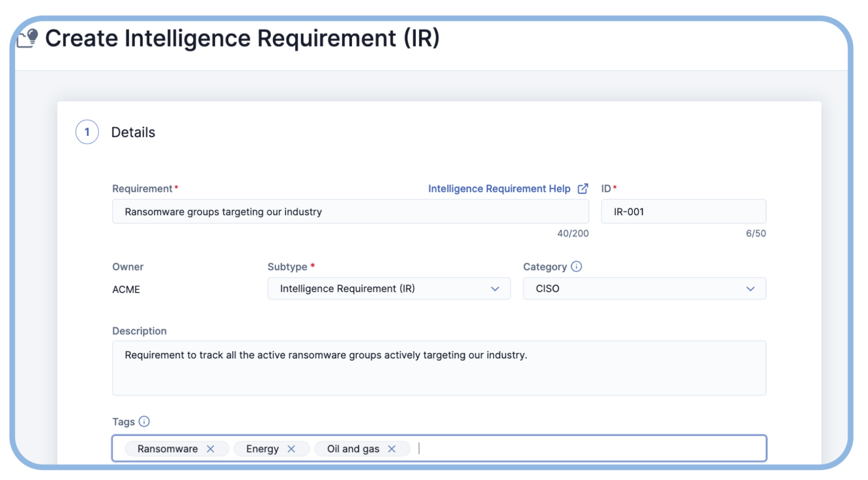Remove the Energy tag
The image size is (868, 480).
(x=293, y=448)
